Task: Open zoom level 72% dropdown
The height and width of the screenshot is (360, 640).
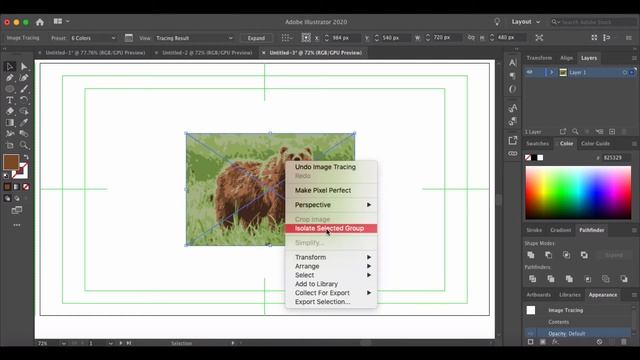Action: point(64,343)
